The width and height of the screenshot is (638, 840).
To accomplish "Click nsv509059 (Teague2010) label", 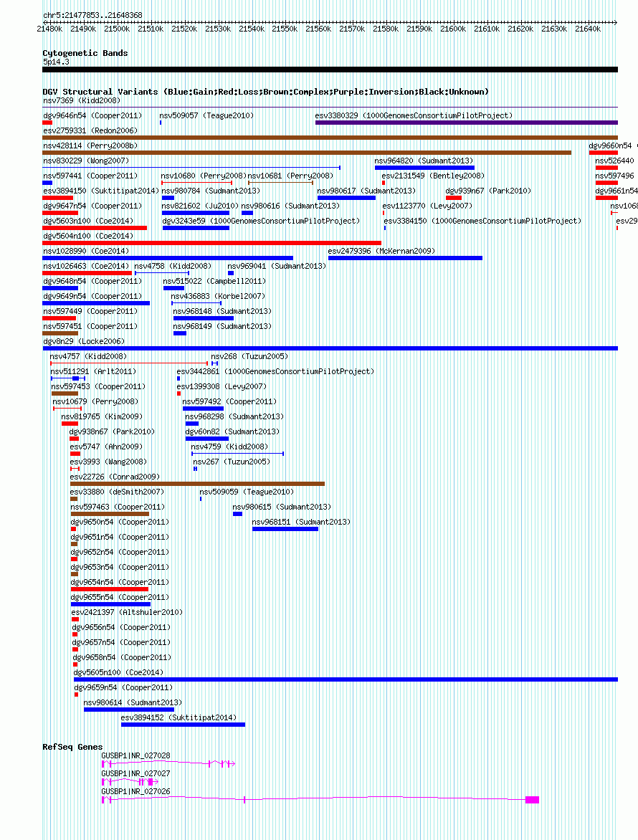I will click(247, 492).
